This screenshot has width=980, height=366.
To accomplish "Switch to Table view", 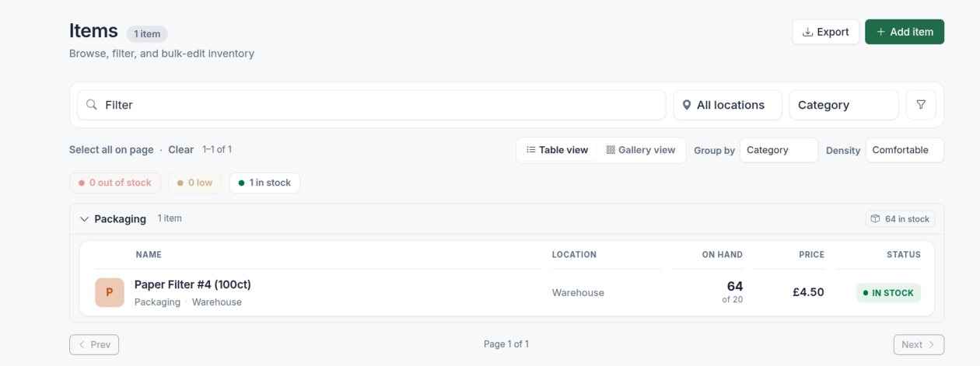I will click(557, 150).
